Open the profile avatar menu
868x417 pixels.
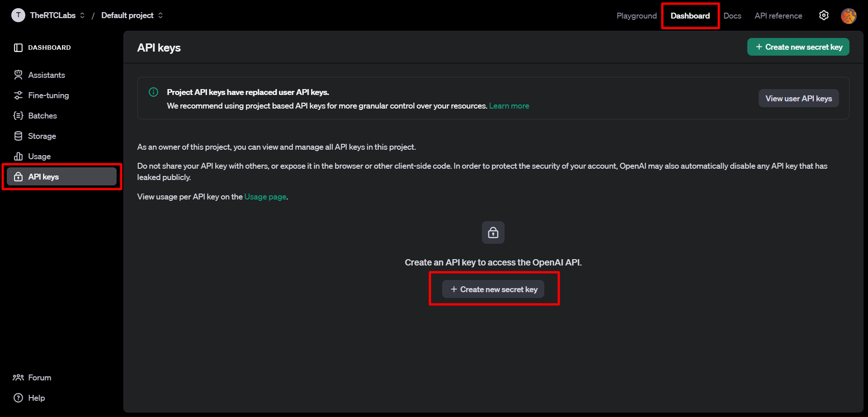click(849, 15)
